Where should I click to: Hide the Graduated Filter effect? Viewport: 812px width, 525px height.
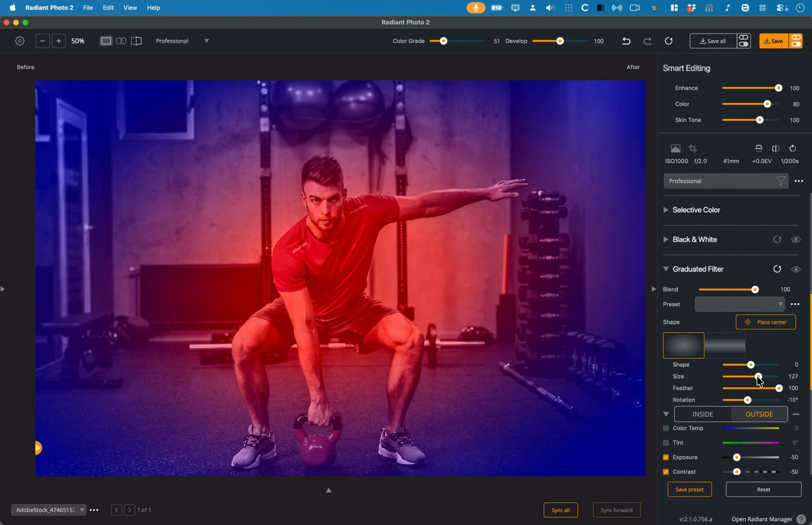[795, 269]
